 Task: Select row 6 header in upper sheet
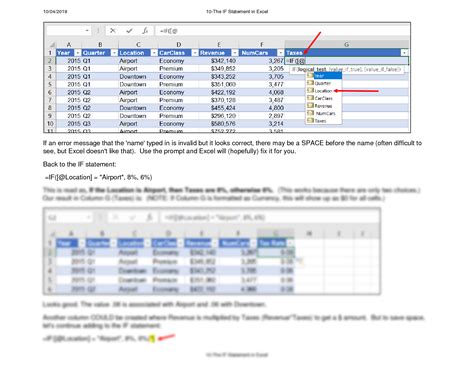(50, 92)
